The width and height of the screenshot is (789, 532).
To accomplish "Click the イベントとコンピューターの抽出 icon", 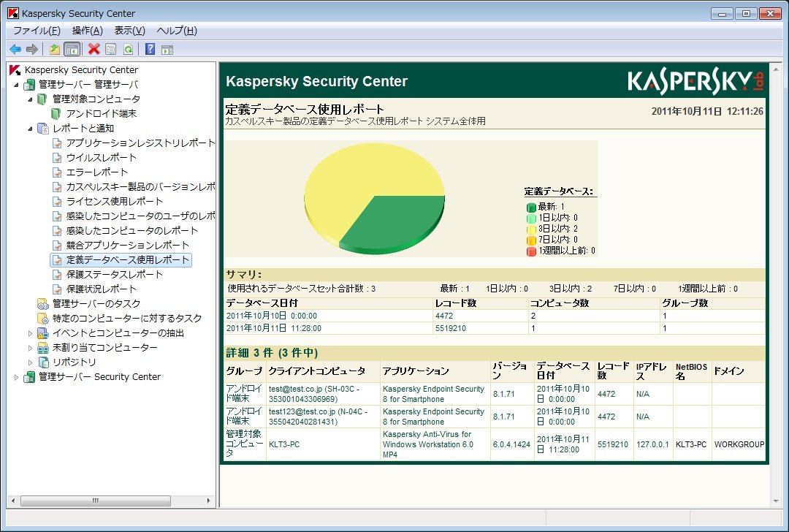I will (x=43, y=332).
